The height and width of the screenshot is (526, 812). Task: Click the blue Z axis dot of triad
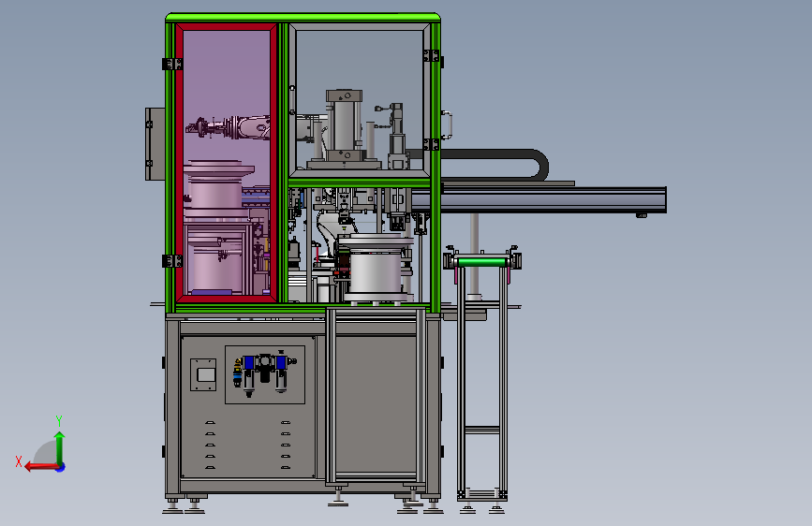(x=61, y=467)
